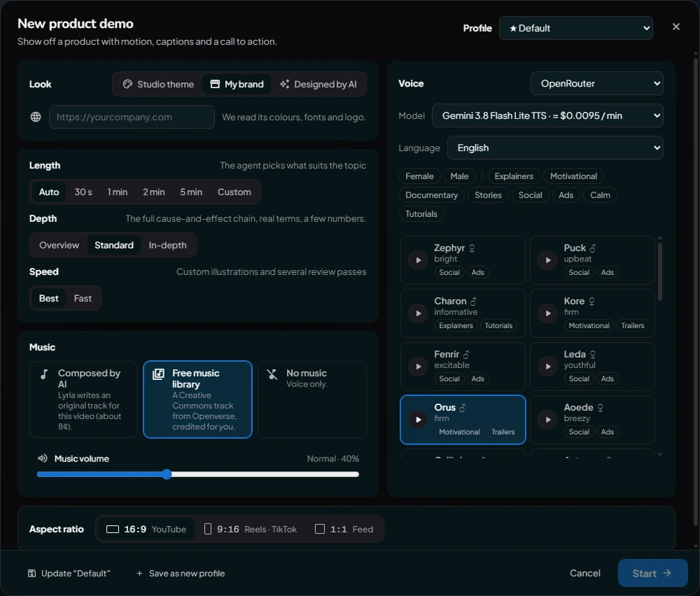Select the My brand look tab
Image resolution: width=700 pixels, height=596 pixels.
237,84
